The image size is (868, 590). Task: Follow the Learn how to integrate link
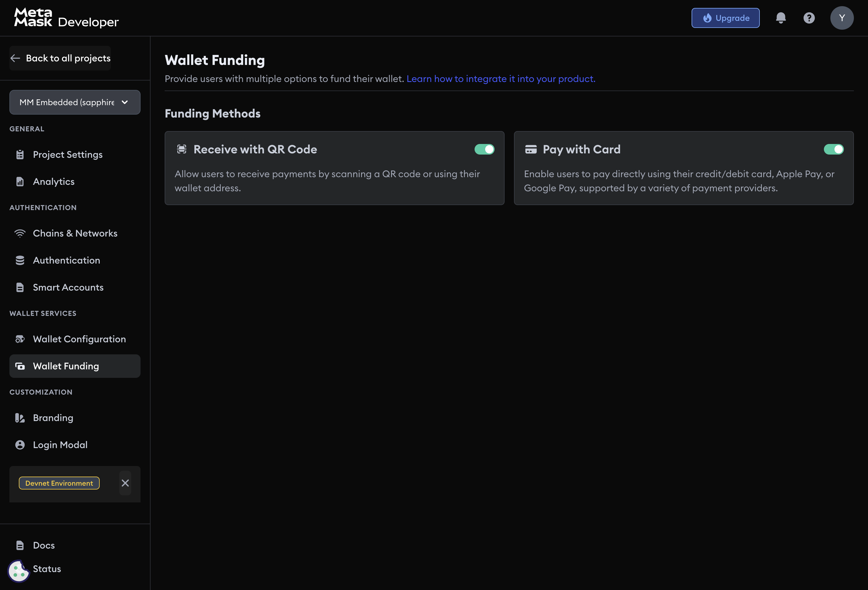pos(501,79)
